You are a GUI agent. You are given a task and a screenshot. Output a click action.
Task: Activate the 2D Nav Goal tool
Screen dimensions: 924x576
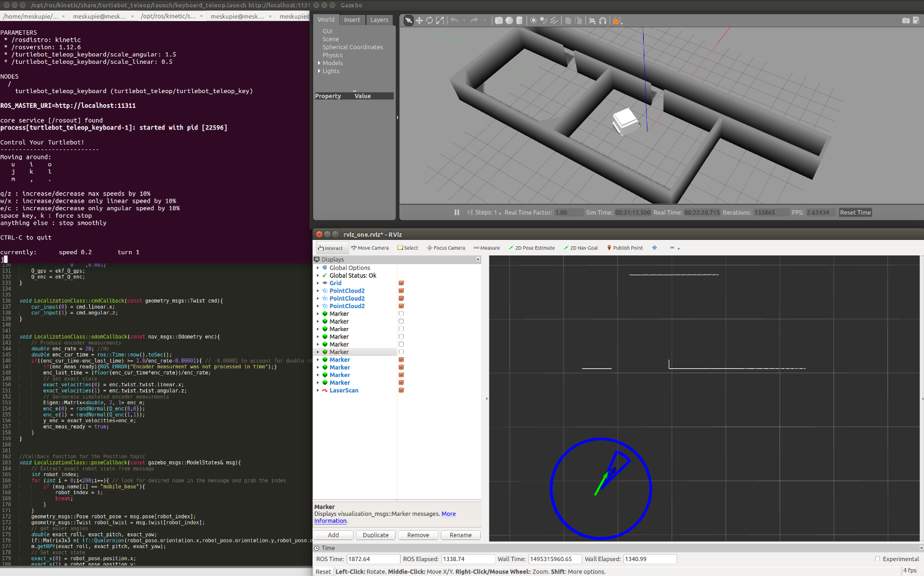point(580,248)
